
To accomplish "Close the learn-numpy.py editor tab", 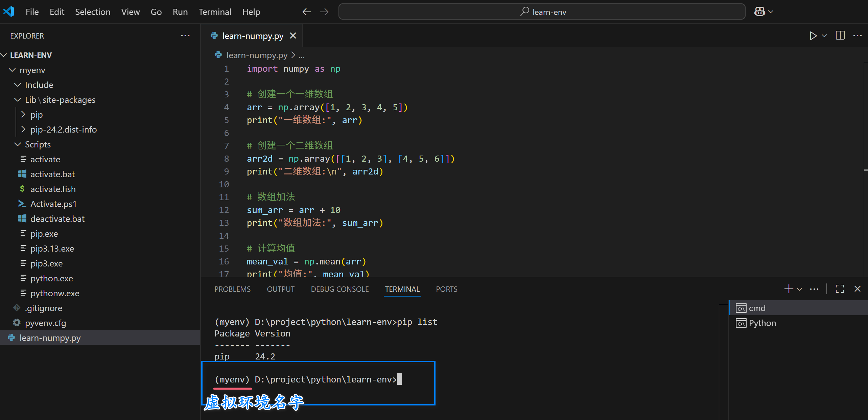I will pos(293,36).
